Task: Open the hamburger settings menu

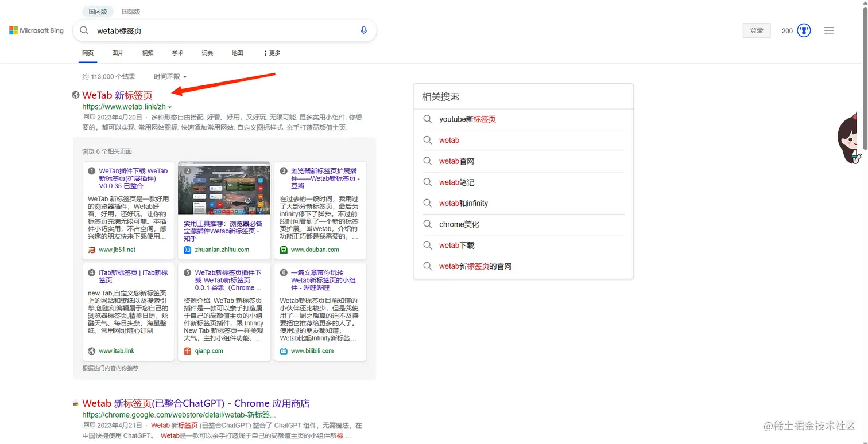Action: pos(829,30)
